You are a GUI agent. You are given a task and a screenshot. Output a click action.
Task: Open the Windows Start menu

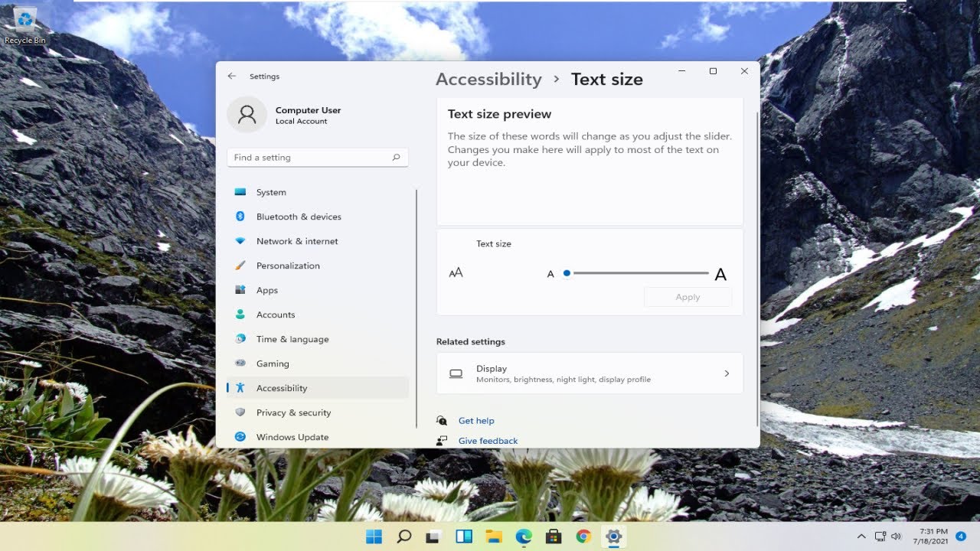coord(374,536)
